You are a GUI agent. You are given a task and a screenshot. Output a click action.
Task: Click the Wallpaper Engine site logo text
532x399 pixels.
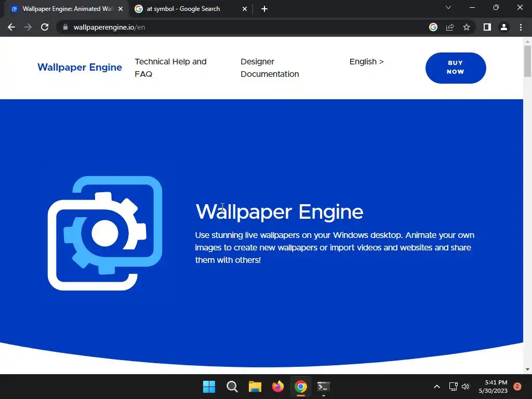(x=79, y=67)
